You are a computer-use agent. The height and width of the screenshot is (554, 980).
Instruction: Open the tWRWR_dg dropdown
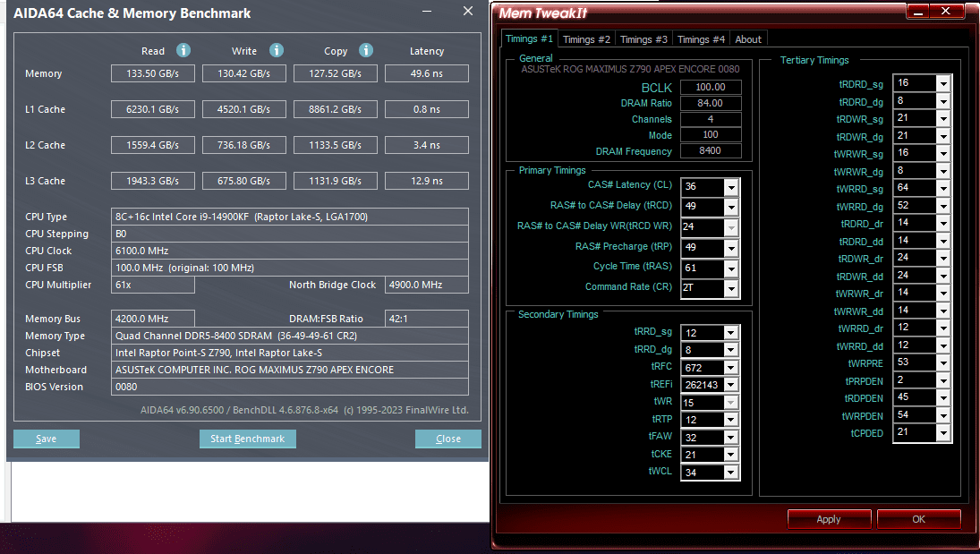coord(943,171)
